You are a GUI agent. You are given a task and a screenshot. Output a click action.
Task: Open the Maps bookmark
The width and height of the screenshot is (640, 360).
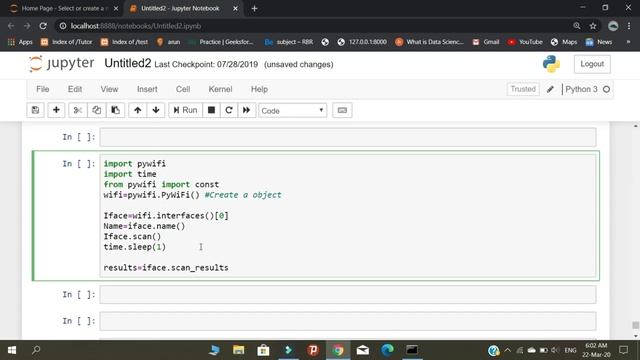tap(564, 42)
